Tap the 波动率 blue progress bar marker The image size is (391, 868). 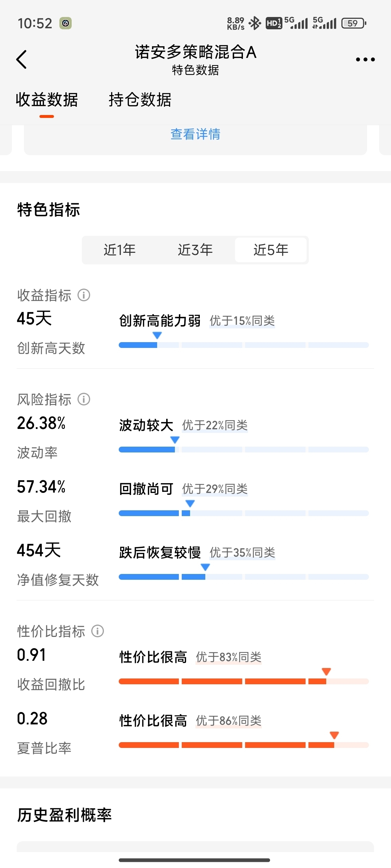tap(175, 440)
